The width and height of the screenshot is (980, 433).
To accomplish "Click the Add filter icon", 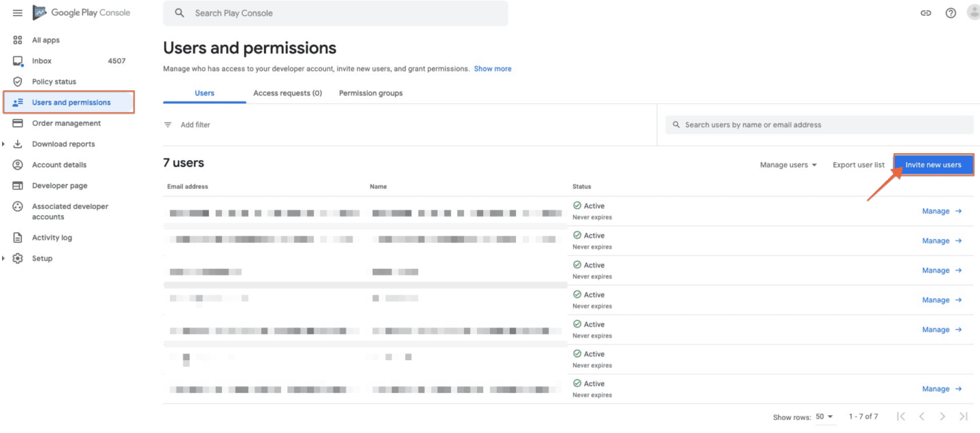I will 168,125.
